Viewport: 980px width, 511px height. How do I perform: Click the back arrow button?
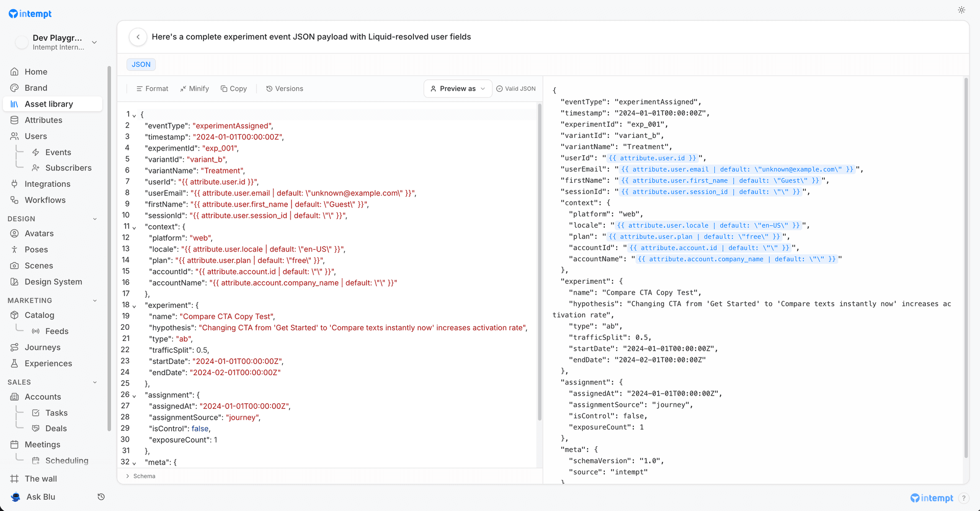click(x=138, y=37)
